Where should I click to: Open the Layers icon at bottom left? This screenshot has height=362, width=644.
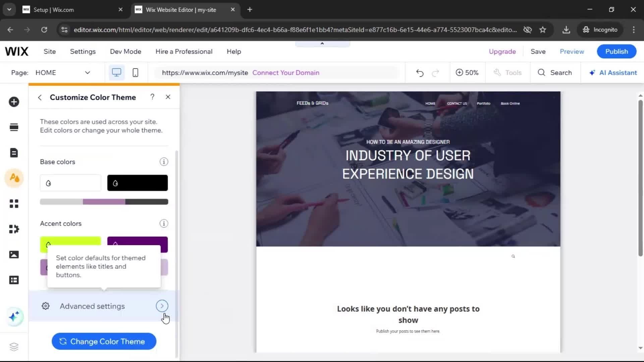tap(14, 347)
